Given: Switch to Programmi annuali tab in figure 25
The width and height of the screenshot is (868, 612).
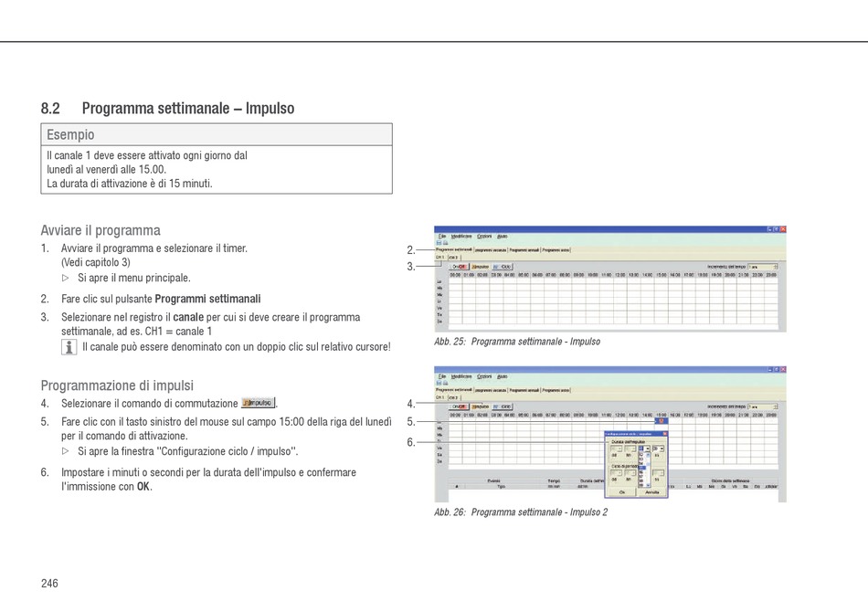Looking at the screenshot, I should pos(524,250).
